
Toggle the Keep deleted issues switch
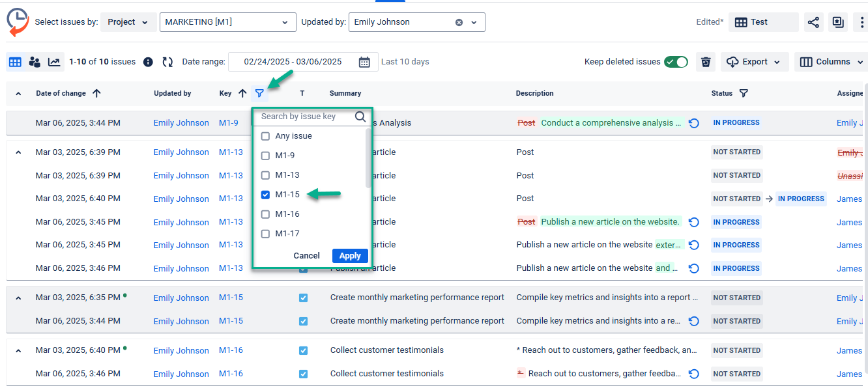pyautogui.click(x=676, y=62)
